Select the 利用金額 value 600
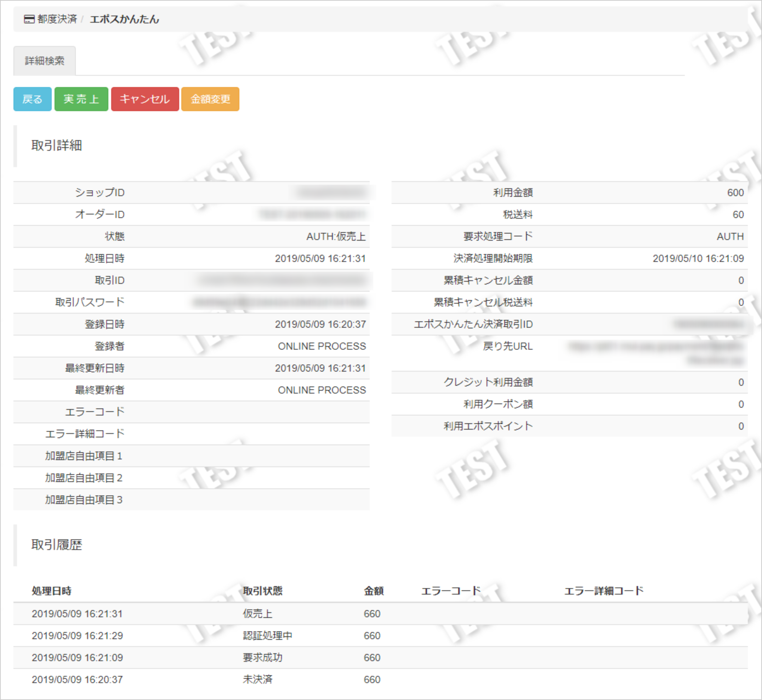The image size is (762, 700). (x=735, y=193)
